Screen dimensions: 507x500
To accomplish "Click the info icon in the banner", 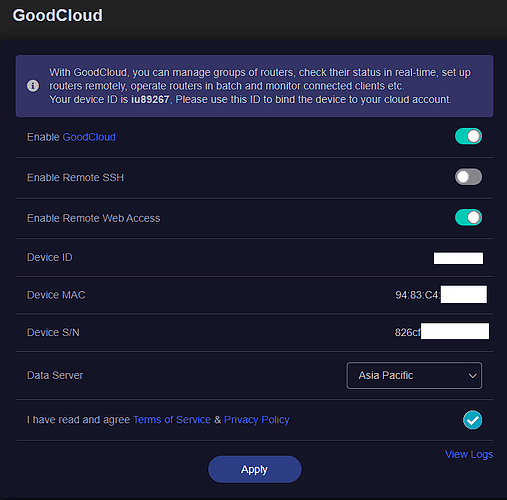I will click(33, 86).
